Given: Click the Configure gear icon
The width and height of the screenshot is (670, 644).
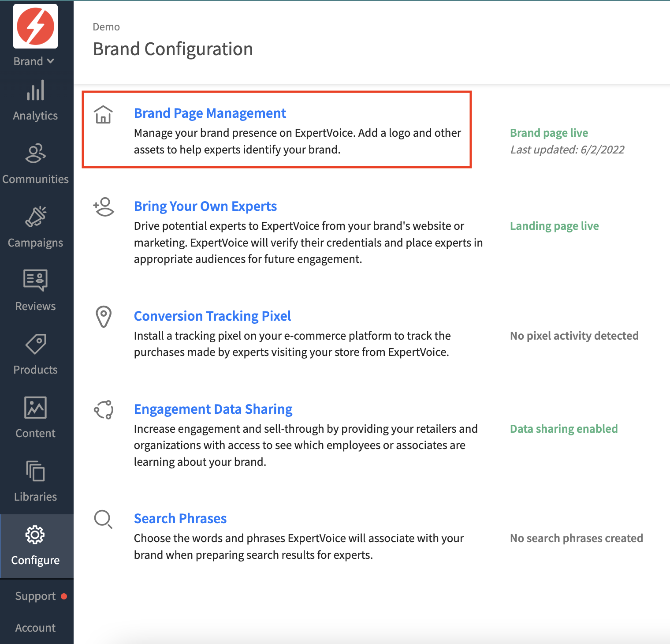Looking at the screenshot, I should (35, 535).
